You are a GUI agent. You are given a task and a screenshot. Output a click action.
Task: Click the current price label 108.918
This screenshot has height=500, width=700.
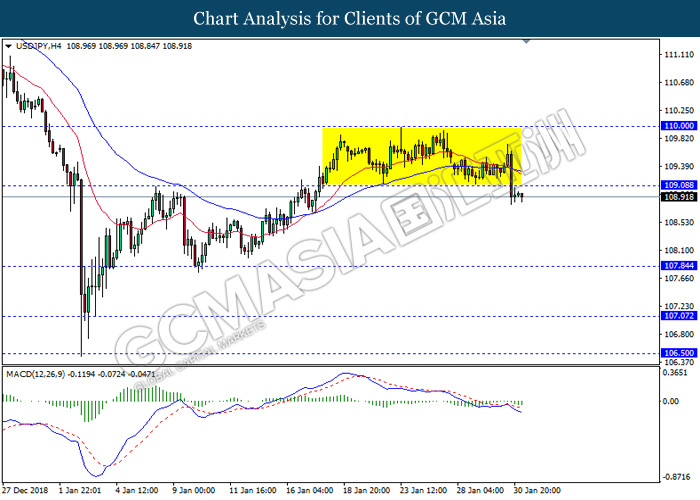click(x=679, y=197)
